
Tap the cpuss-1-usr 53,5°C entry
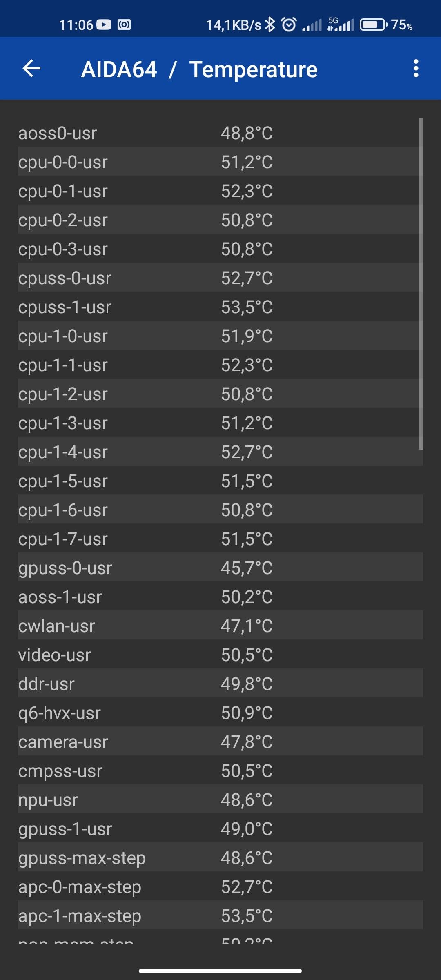click(x=220, y=306)
